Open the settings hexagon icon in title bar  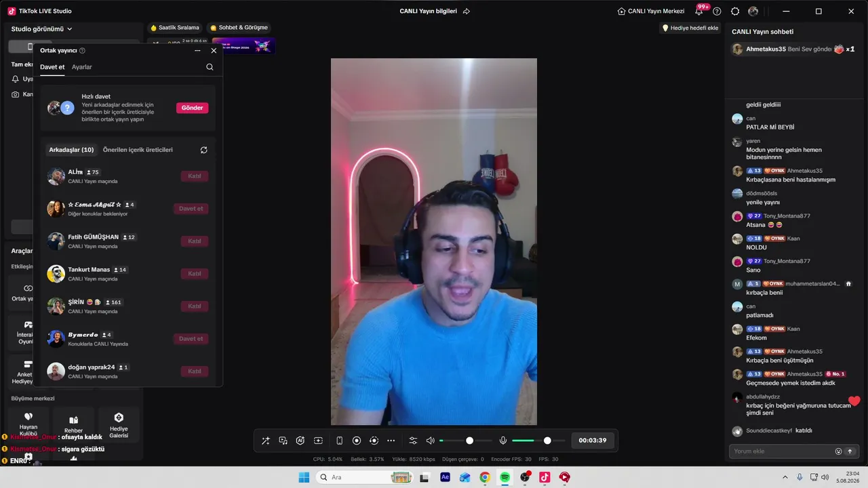735,11
